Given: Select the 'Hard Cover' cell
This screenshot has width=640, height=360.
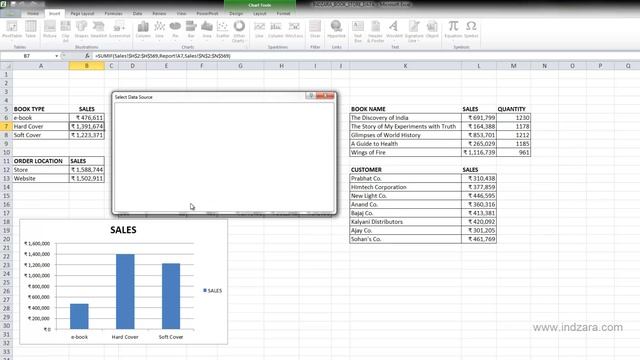Looking at the screenshot, I should click(41, 126).
